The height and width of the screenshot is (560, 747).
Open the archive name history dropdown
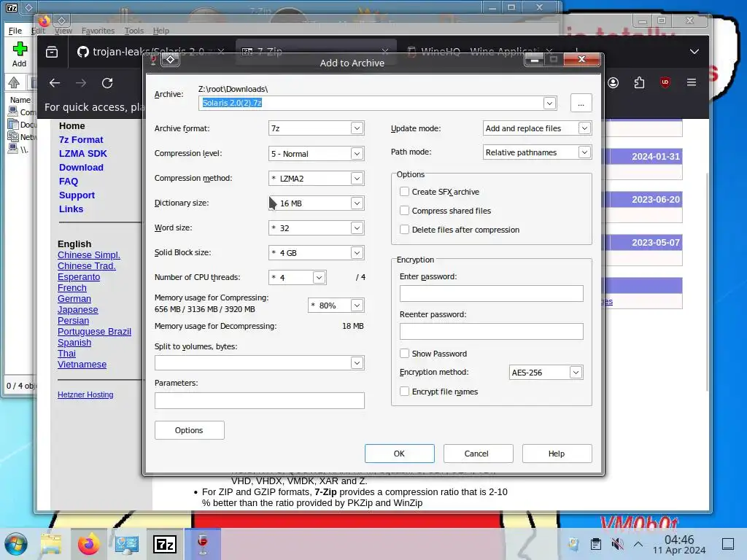tap(549, 103)
